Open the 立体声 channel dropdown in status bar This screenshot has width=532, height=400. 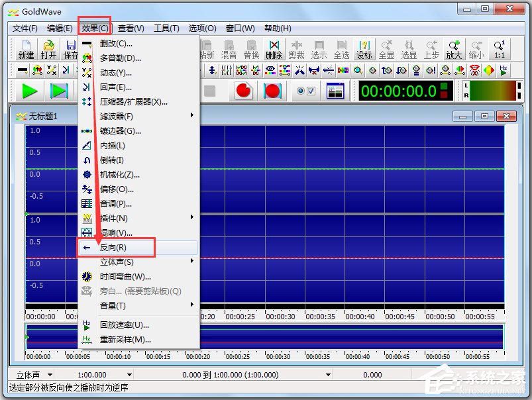pyautogui.click(x=50, y=375)
